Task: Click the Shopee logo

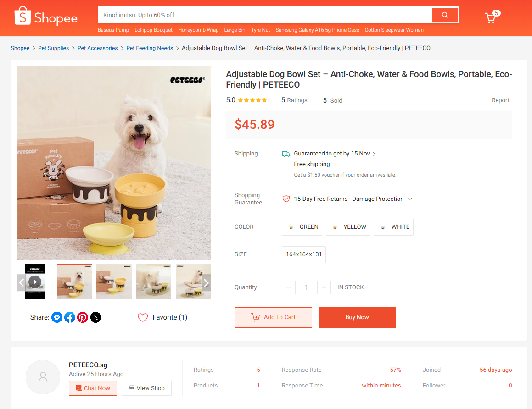Action: (x=46, y=16)
